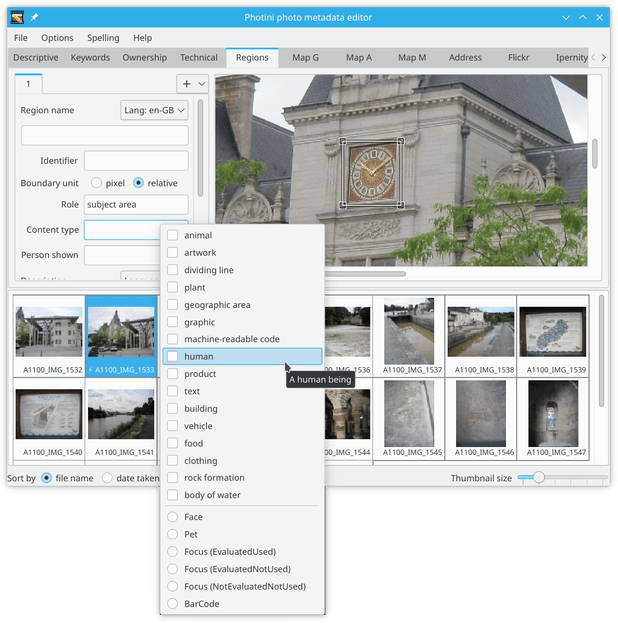Select thumbnail A1100_IMG_1547

(x=553, y=419)
